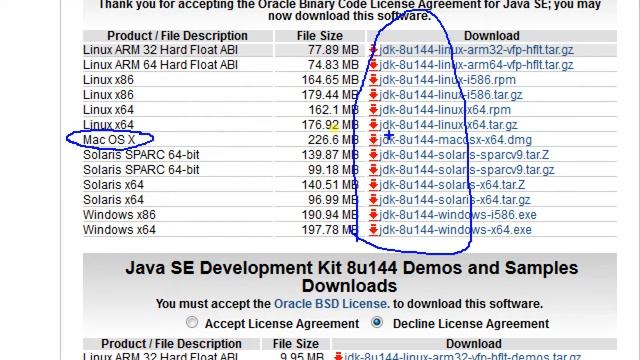Viewport: 640px width, 360px height.
Task: Select Accept License Agreement radio button
Action: pos(192,322)
